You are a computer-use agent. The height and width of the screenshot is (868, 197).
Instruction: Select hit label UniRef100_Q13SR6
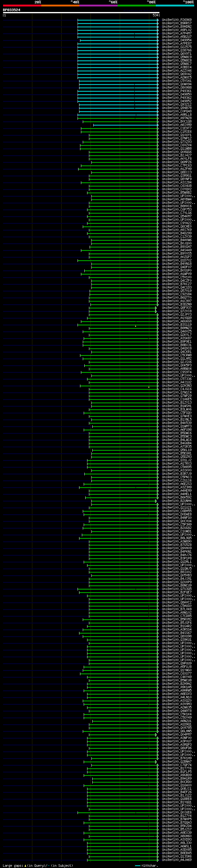coord(176,856)
